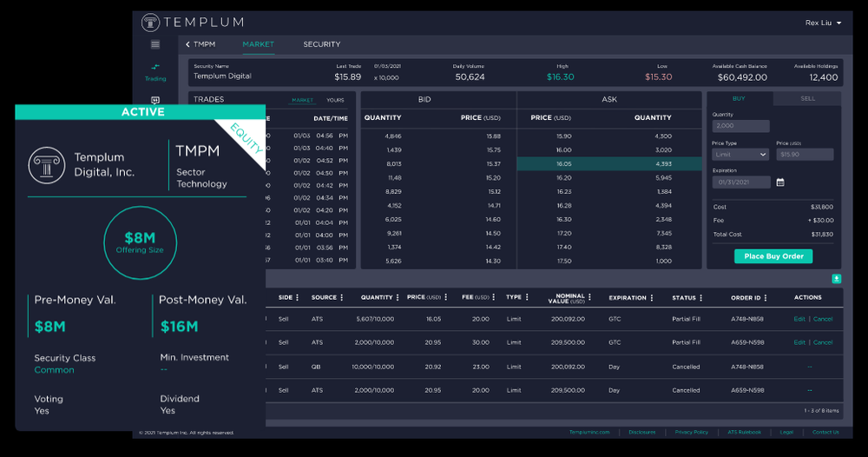Click the Expiration date field 01/31/2021
This screenshot has width=868, height=457.
[741, 182]
